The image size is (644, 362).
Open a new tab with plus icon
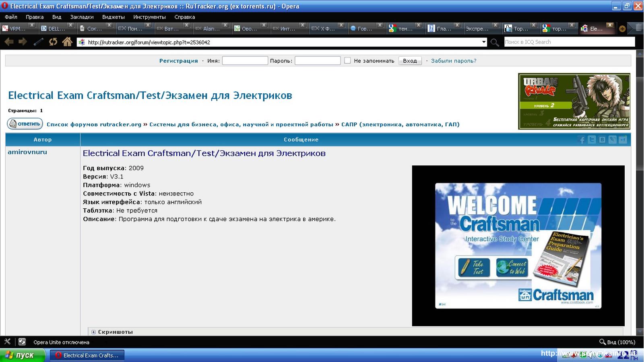622,29
